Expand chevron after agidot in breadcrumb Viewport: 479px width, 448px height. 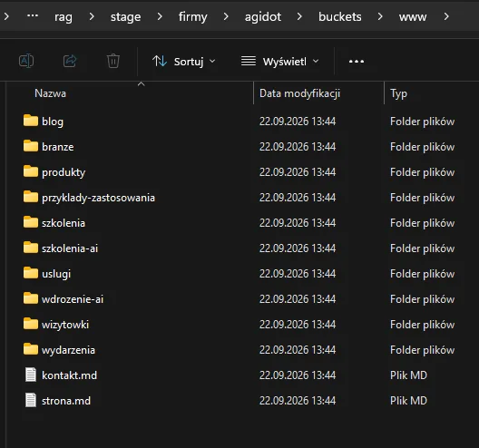299,16
